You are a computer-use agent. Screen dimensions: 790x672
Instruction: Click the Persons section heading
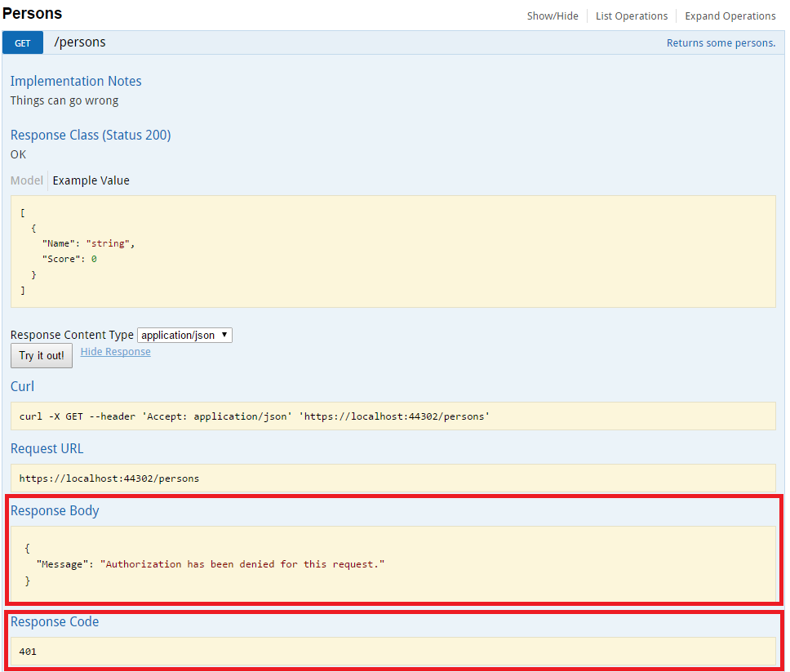(33, 14)
